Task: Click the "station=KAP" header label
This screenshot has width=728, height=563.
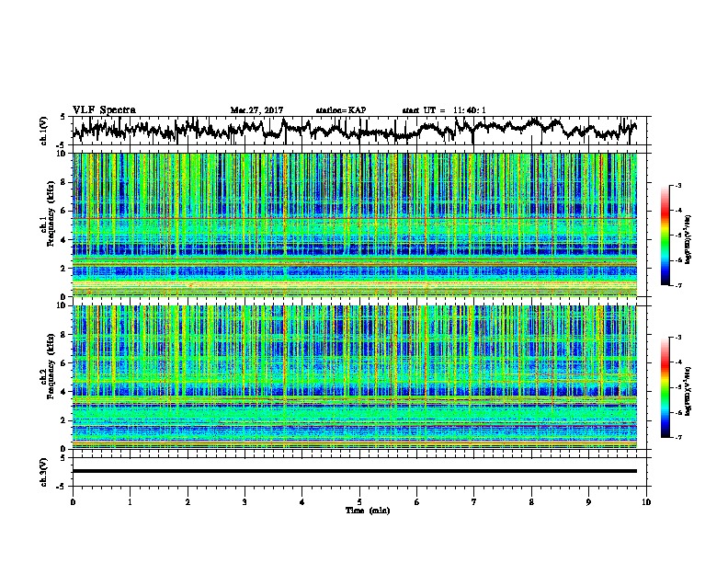Action: 341,110
